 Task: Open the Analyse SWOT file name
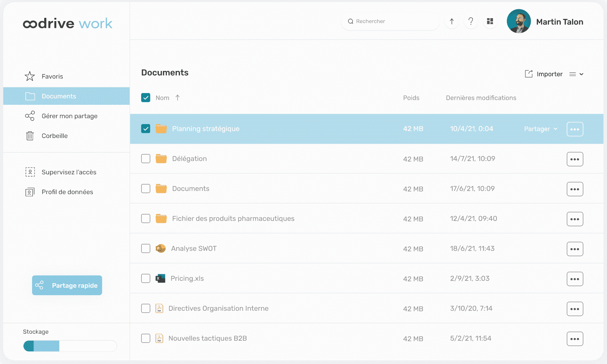(x=194, y=248)
